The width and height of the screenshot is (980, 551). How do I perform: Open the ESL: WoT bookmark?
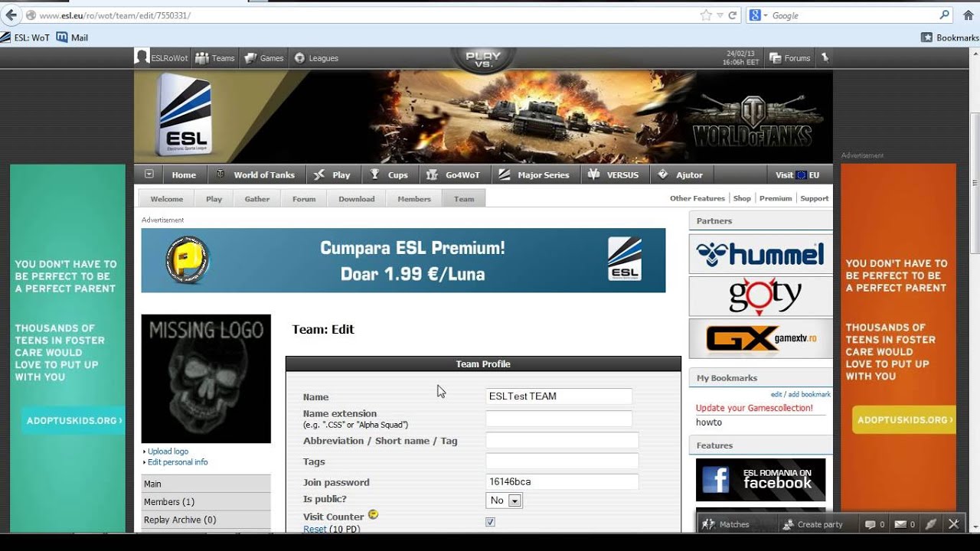click(x=26, y=37)
